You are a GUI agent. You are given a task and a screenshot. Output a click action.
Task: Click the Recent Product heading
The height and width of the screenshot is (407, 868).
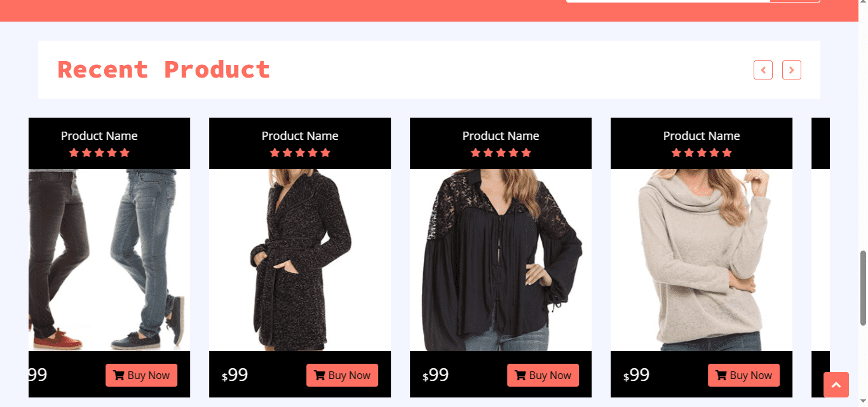pyautogui.click(x=164, y=69)
